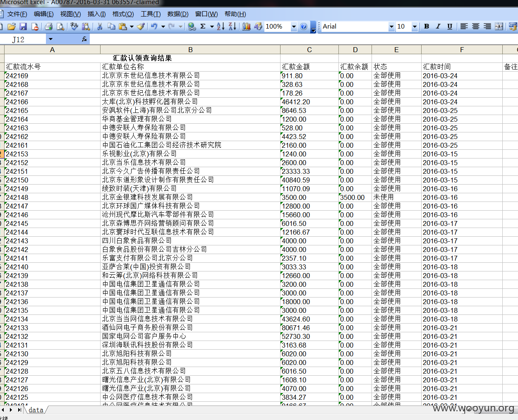Select cell 太库(北京)科技孵化器有限公司
518x420 pixels.
pos(190,102)
